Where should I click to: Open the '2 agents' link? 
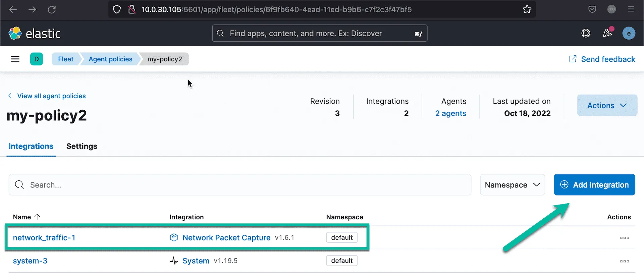pos(450,113)
